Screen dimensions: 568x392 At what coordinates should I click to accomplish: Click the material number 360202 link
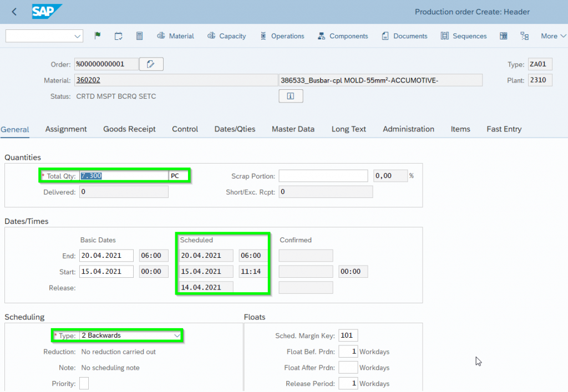(x=88, y=80)
